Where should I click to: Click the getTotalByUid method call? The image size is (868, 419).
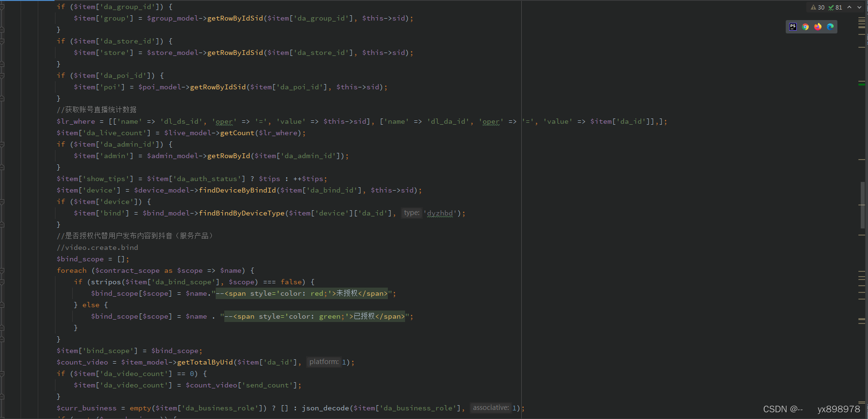point(205,363)
